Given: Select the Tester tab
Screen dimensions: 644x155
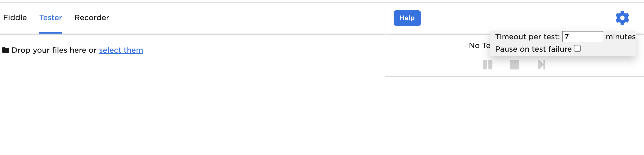Looking at the screenshot, I should click(51, 18).
